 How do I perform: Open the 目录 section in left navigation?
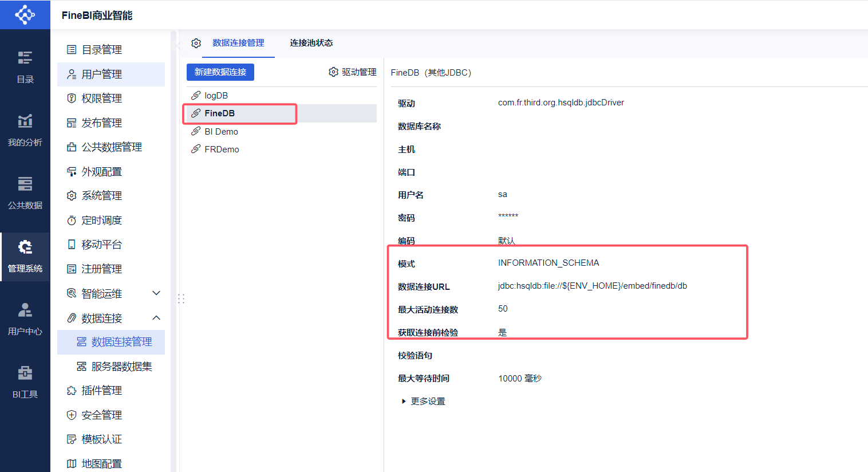pyautogui.click(x=25, y=67)
